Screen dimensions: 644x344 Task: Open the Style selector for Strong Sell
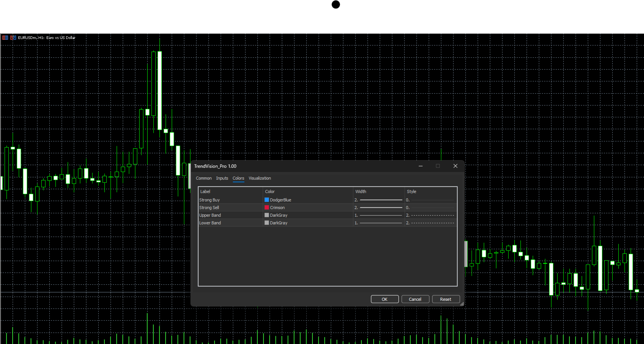[x=431, y=208]
